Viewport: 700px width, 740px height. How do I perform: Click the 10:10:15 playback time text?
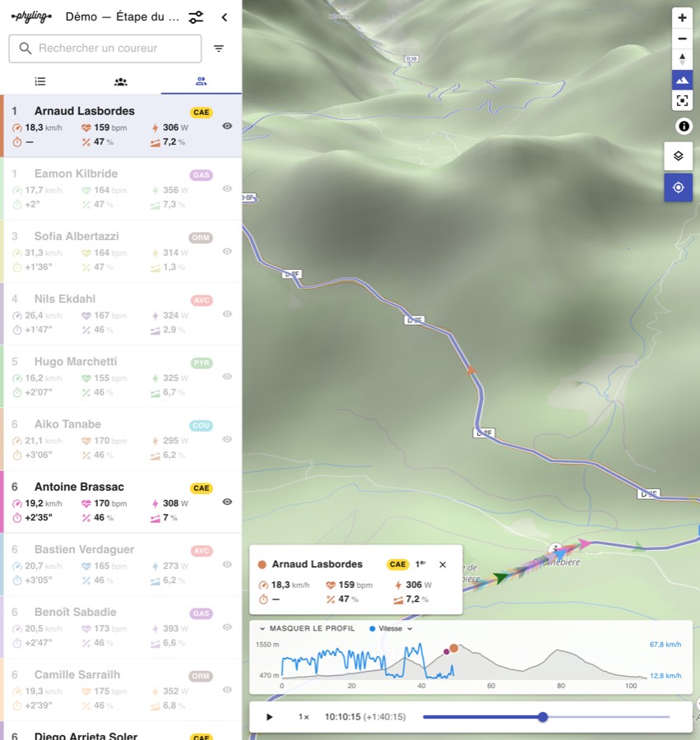pyautogui.click(x=343, y=717)
